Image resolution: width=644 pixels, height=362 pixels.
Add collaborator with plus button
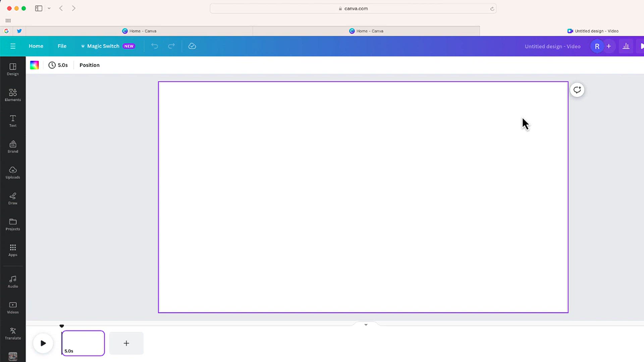(609, 46)
